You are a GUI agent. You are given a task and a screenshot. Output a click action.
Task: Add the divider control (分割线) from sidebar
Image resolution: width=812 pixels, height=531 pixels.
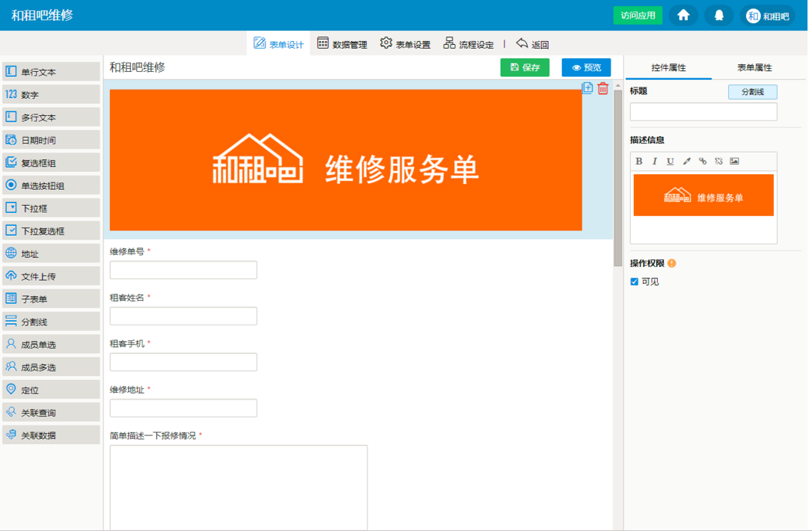tap(51, 322)
